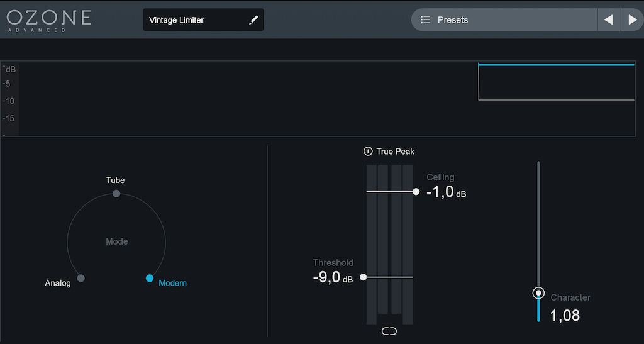Image resolution: width=644 pixels, height=344 pixels.
Task: Select Tube limiter mode
Action: click(x=116, y=193)
